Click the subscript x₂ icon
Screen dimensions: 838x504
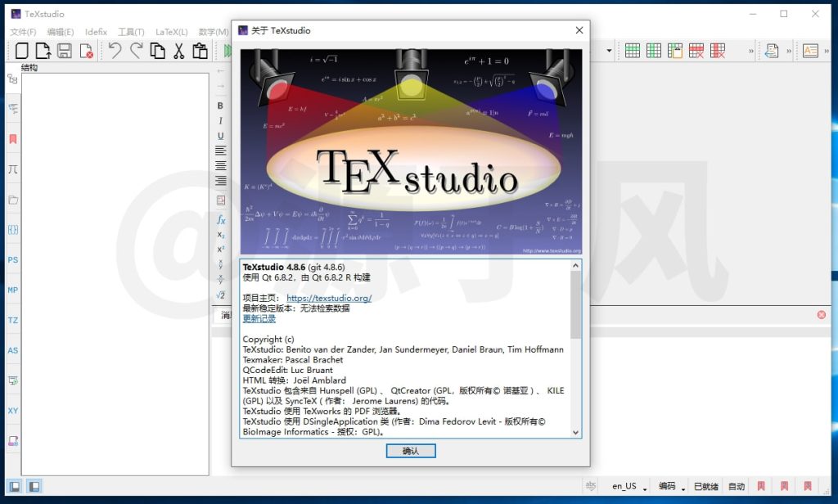221,235
